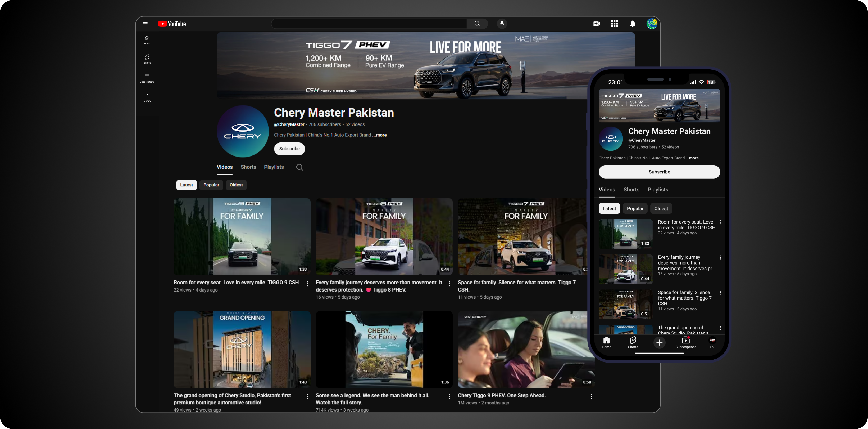
Task: Open 'Space for family. Silence' desktop title
Action: click(x=517, y=286)
